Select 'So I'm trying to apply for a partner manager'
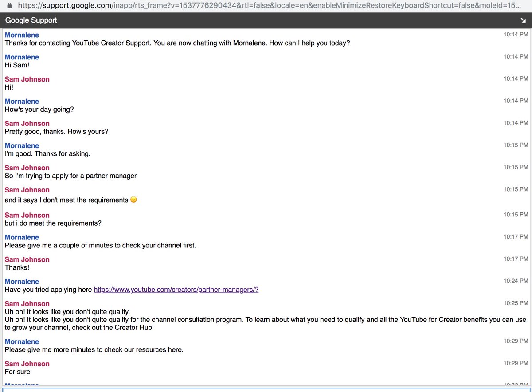The width and height of the screenshot is (532, 392). [70, 176]
